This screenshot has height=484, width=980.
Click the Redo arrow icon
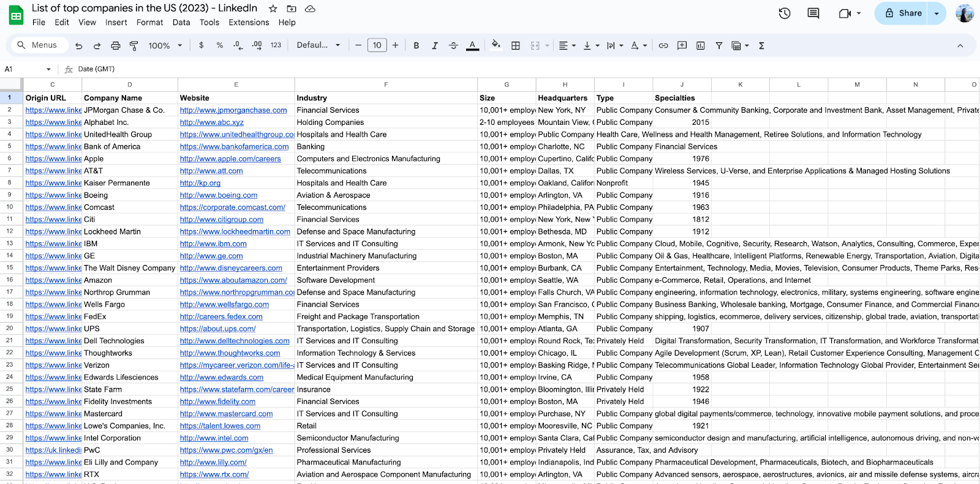click(97, 45)
